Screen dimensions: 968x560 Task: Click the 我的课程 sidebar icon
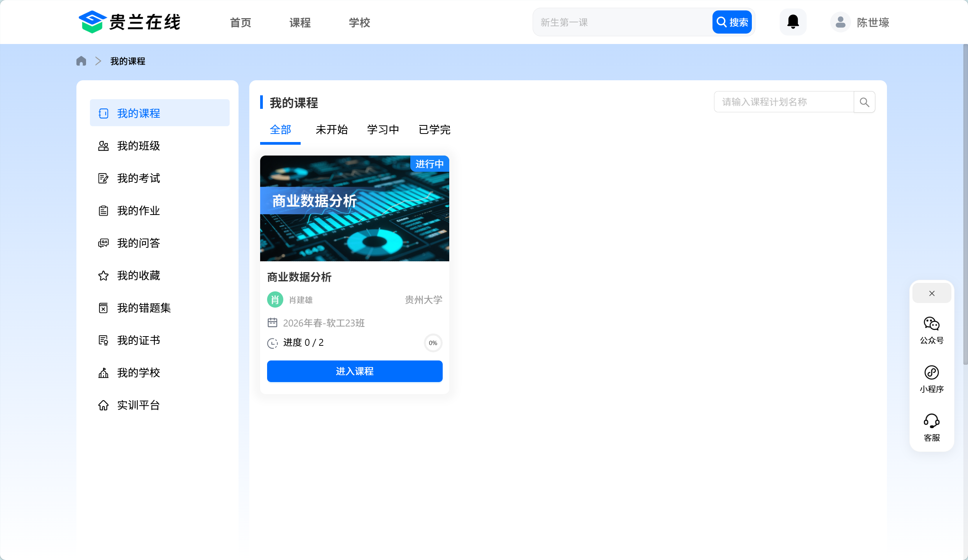coord(103,113)
